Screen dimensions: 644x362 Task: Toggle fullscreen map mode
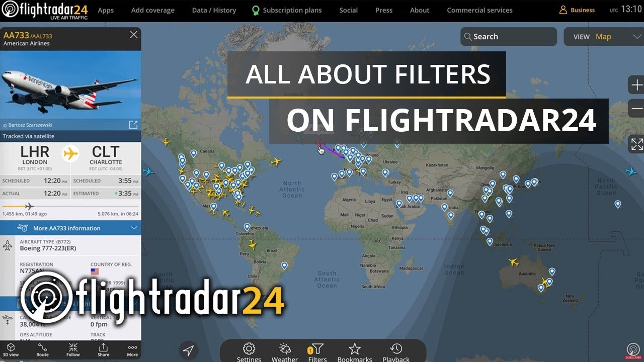(636, 144)
